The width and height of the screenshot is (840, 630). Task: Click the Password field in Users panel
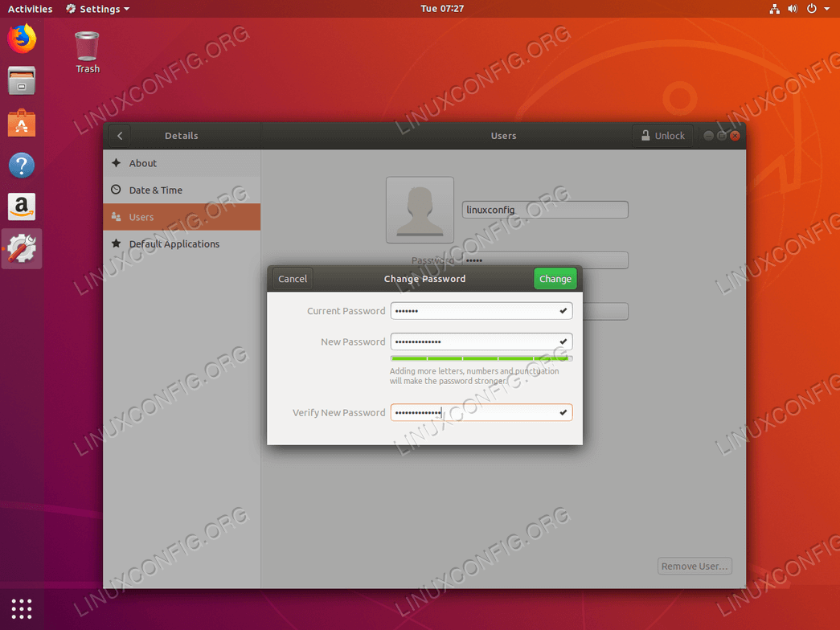click(545, 260)
